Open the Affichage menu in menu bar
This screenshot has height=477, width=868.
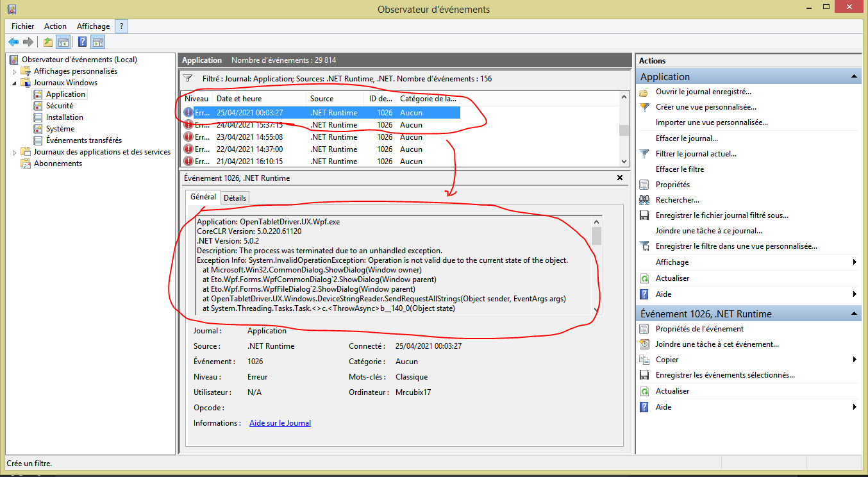tap(93, 26)
